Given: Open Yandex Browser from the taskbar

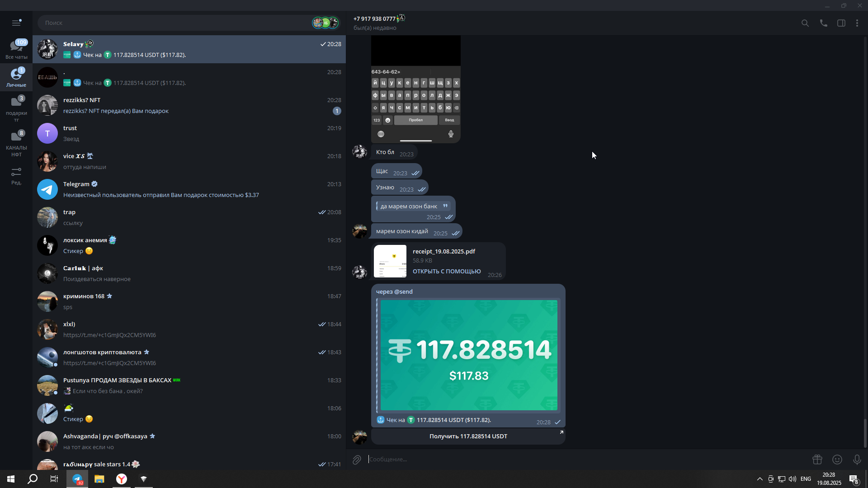Looking at the screenshot, I should (122, 479).
